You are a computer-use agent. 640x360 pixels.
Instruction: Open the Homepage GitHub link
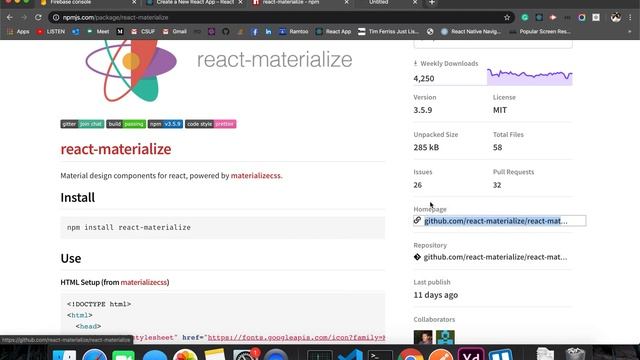tap(496, 221)
